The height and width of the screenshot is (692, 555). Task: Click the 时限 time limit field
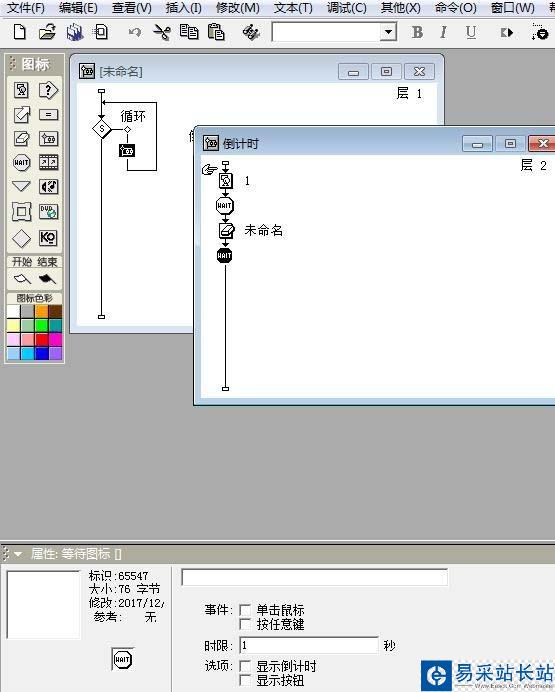click(x=309, y=645)
